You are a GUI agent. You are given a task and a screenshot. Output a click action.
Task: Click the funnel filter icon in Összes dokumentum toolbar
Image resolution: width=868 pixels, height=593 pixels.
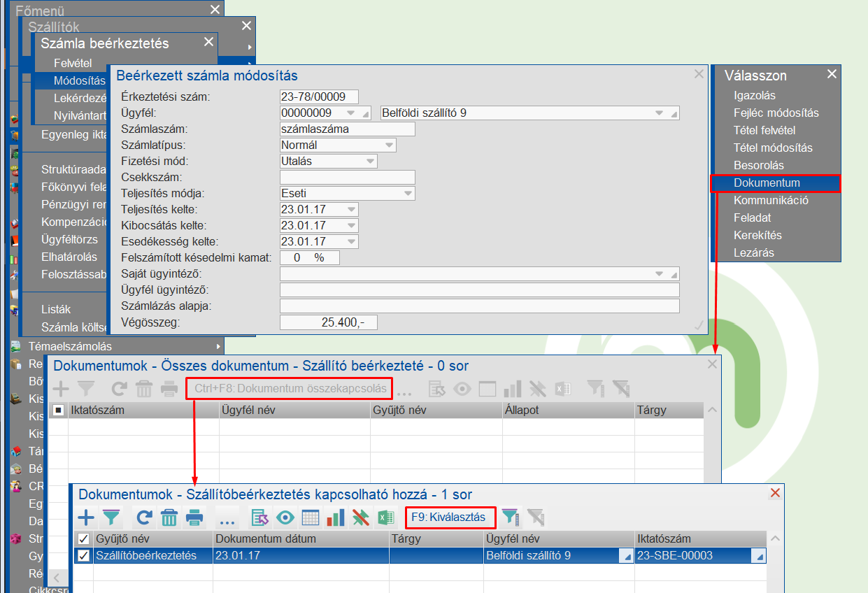point(86,388)
